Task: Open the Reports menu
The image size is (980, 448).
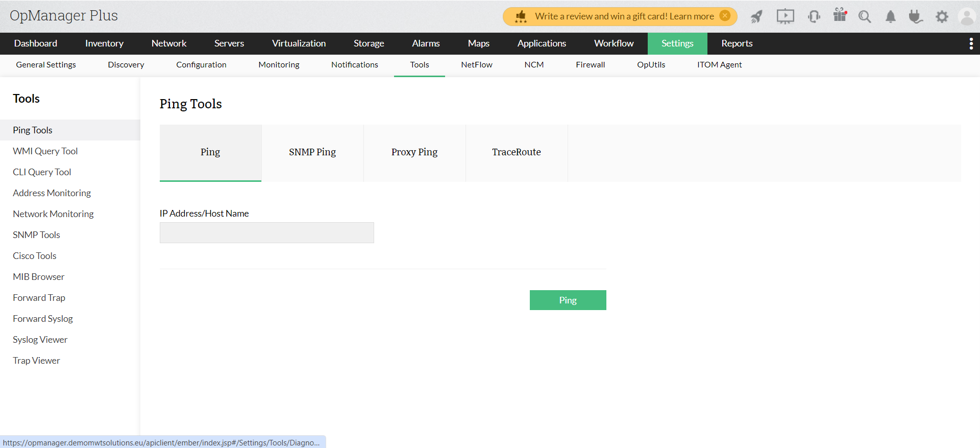Action: click(x=737, y=43)
